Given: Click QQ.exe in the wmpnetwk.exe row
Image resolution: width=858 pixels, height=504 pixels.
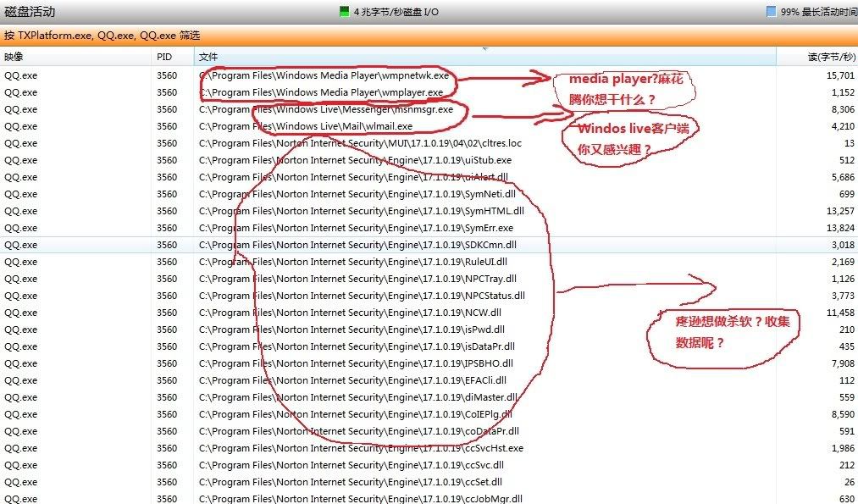Looking at the screenshot, I should coord(21,75).
